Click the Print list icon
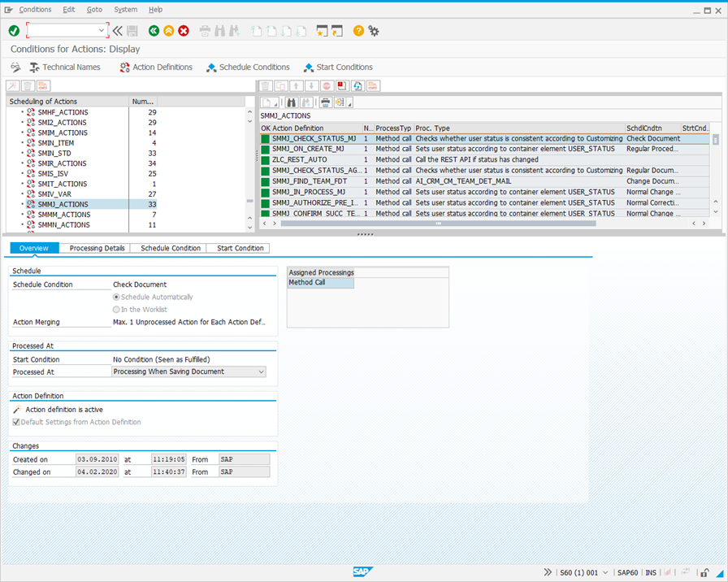 [326, 103]
